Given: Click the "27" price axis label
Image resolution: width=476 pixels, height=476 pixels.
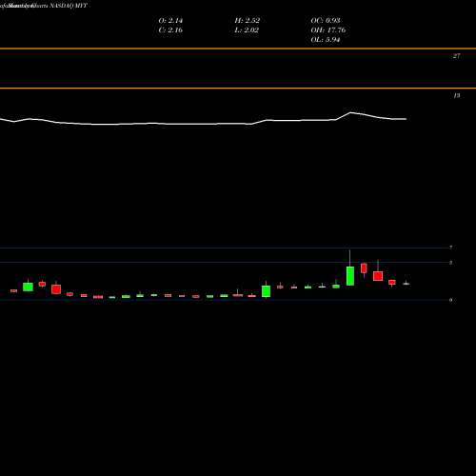Looking at the screenshot, I should pos(456,56).
